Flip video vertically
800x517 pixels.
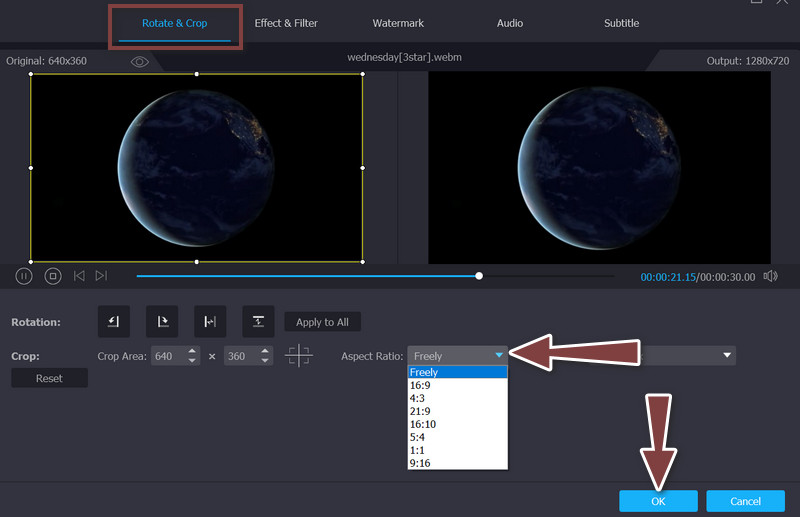coord(258,322)
